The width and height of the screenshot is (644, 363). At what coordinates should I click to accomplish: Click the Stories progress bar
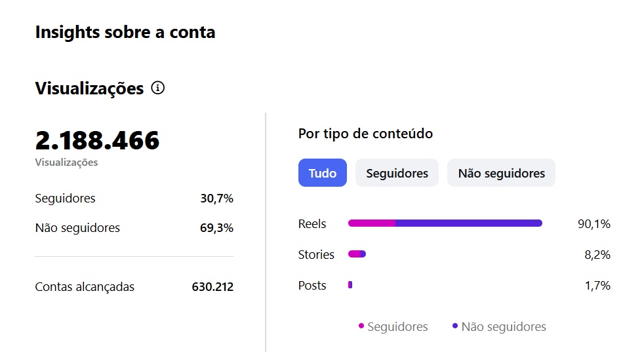pos(357,254)
